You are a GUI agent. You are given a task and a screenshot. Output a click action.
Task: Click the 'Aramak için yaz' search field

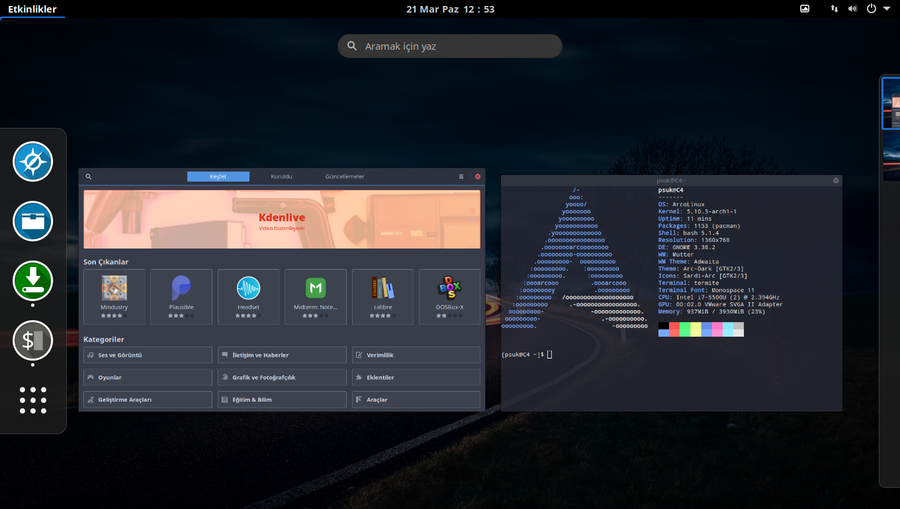click(450, 46)
